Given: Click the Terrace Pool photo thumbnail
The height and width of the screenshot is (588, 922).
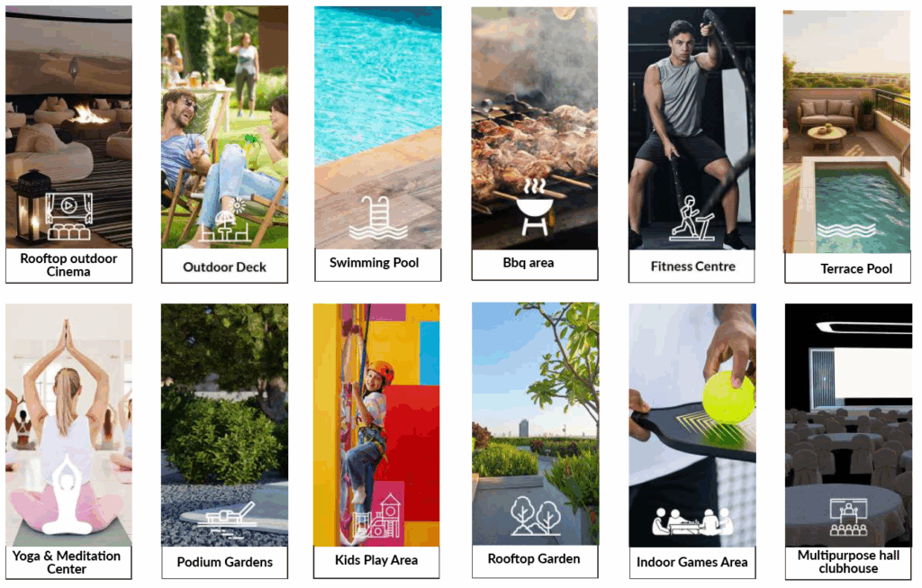Looking at the screenshot, I should tap(846, 131).
